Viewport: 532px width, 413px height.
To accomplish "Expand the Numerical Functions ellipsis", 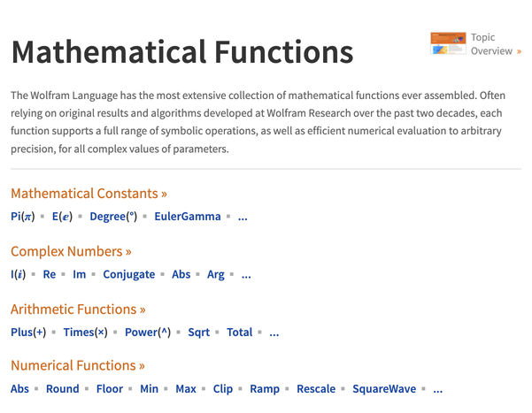I will pyautogui.click(x=437, y=389).
